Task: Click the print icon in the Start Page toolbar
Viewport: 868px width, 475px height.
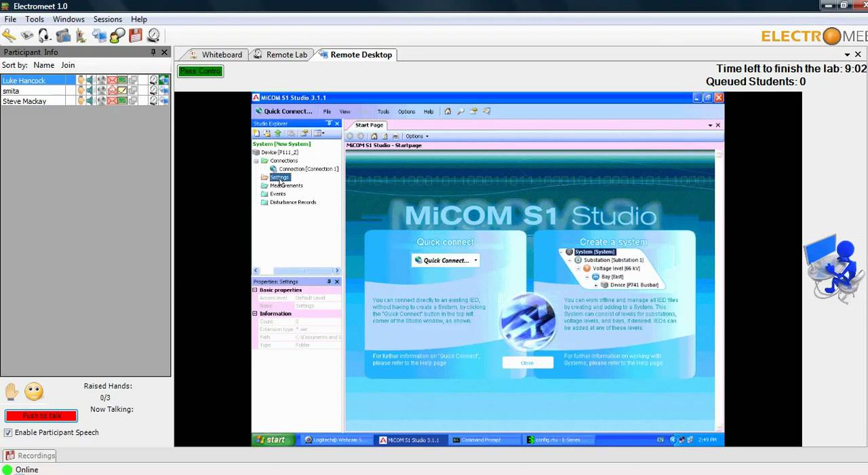Action: (x=396, y=136)
